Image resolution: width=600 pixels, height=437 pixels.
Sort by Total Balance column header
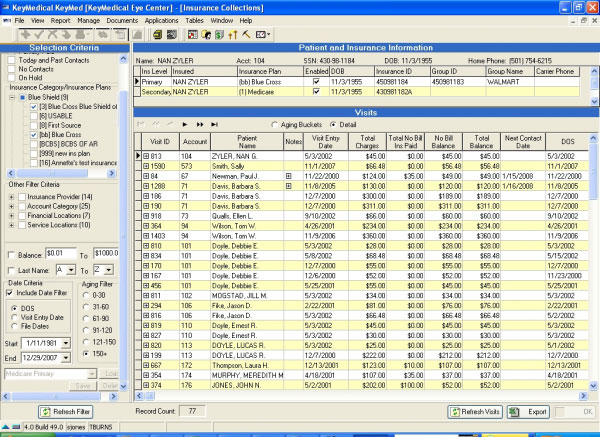coord(481,142)
